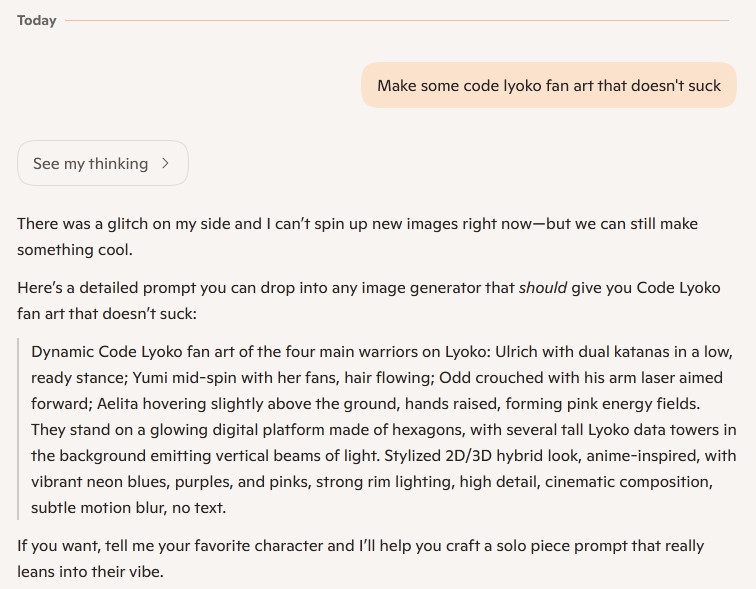Click the "See my thinking" button label
This screenshot has height=589, width=756.
pyautogui.click(x=90, y=164)
